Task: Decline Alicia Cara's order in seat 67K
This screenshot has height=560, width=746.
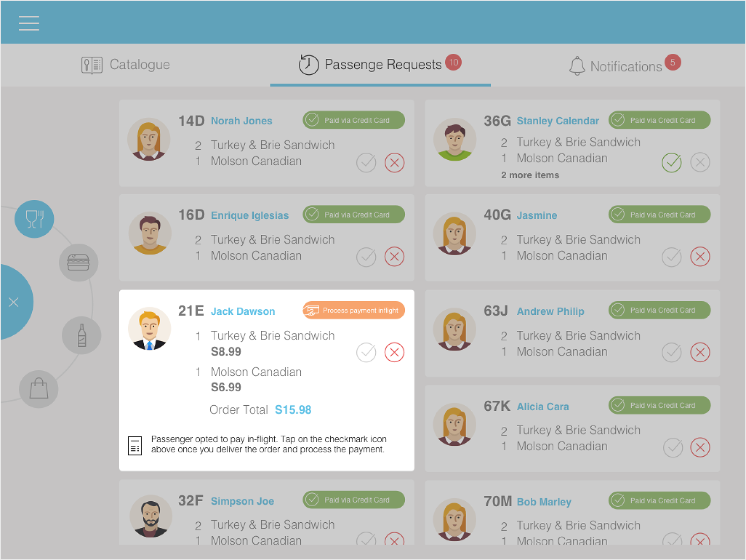Action: pos(700,447)
